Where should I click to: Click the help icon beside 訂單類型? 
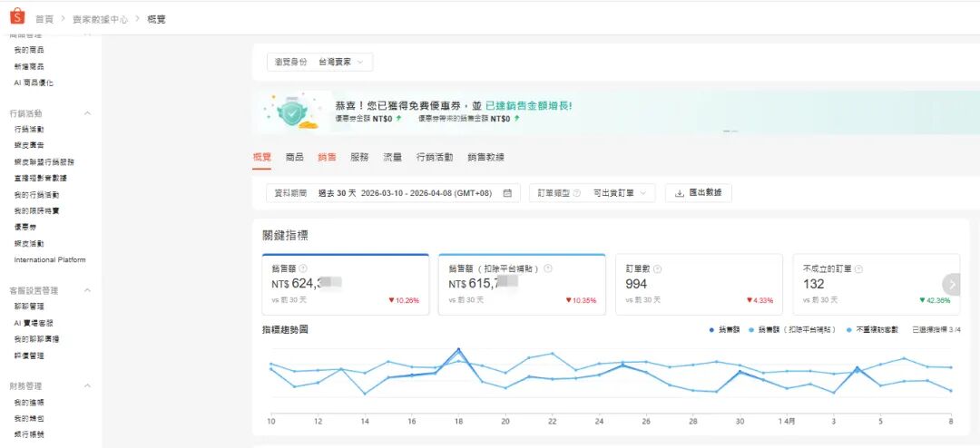577,193
